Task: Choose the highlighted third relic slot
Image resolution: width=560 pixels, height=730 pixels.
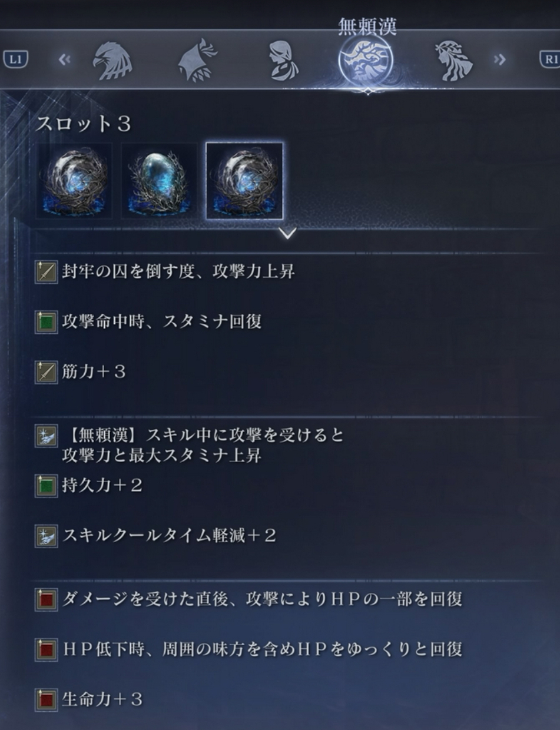Action: (244, 181)
